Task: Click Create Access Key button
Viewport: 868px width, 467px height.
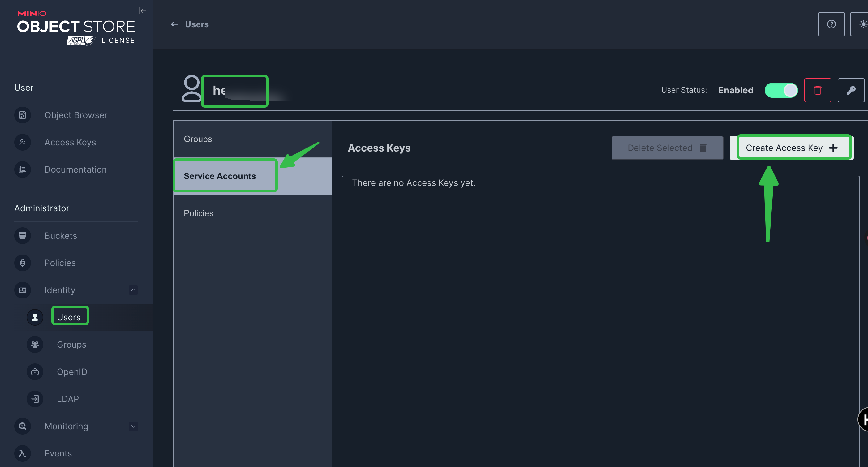Action: tap(791, 148)
